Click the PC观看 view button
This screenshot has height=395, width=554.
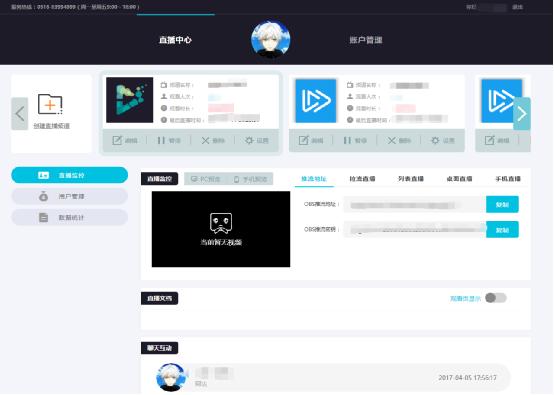206,179
